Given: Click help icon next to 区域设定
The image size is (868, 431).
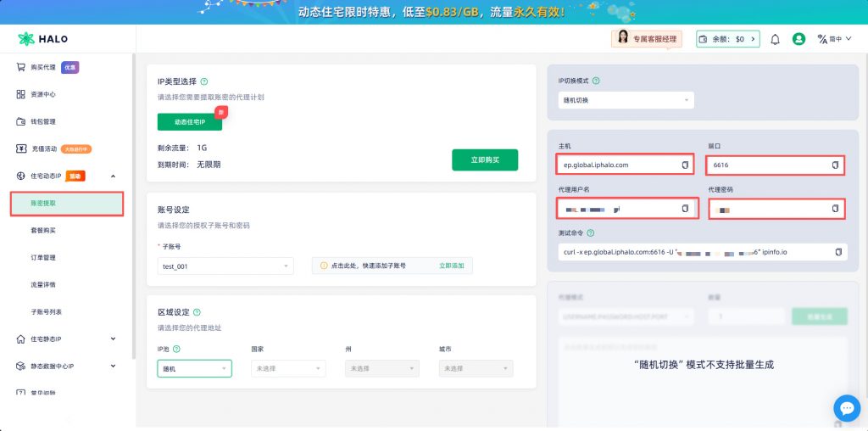Looking at the screenshot, I should pyautogui.click(x=197, y=312).
